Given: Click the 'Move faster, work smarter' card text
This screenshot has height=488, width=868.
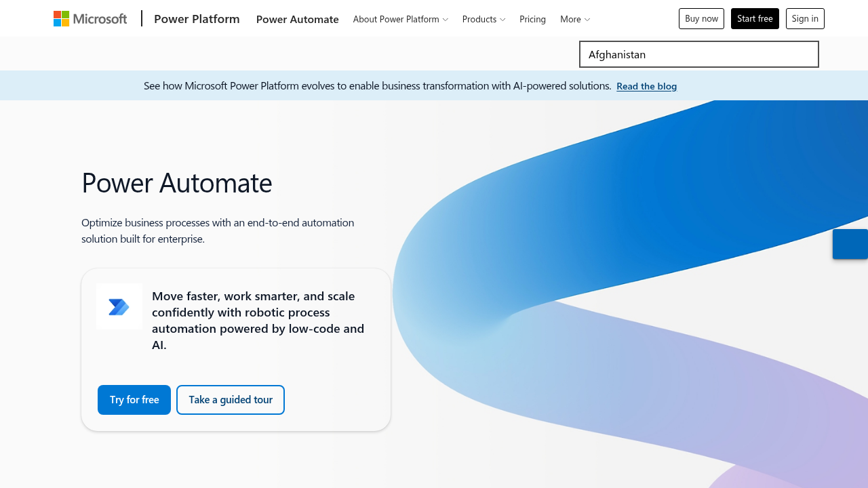Looking at the screenshot, I should tap(258, 321).
